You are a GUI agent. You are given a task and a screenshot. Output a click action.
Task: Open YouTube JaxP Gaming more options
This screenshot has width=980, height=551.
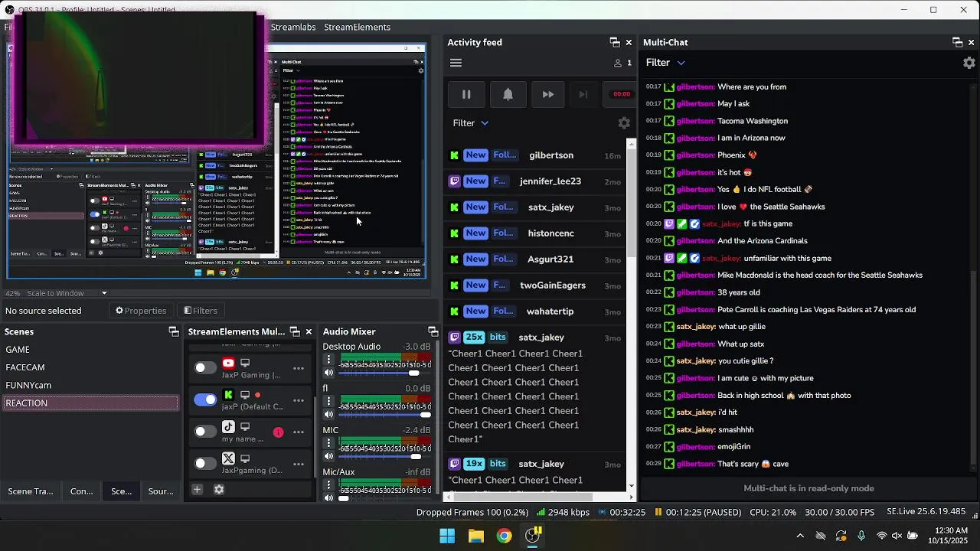299,368
